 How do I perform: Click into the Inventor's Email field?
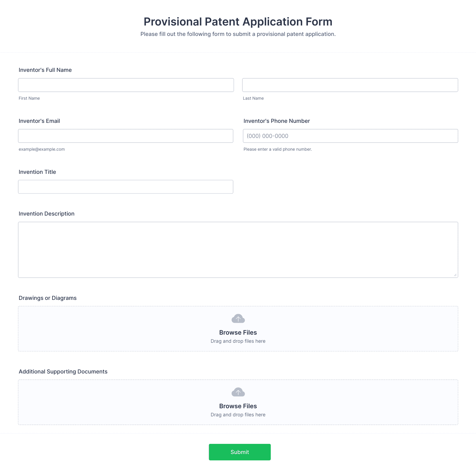(126, 136)
